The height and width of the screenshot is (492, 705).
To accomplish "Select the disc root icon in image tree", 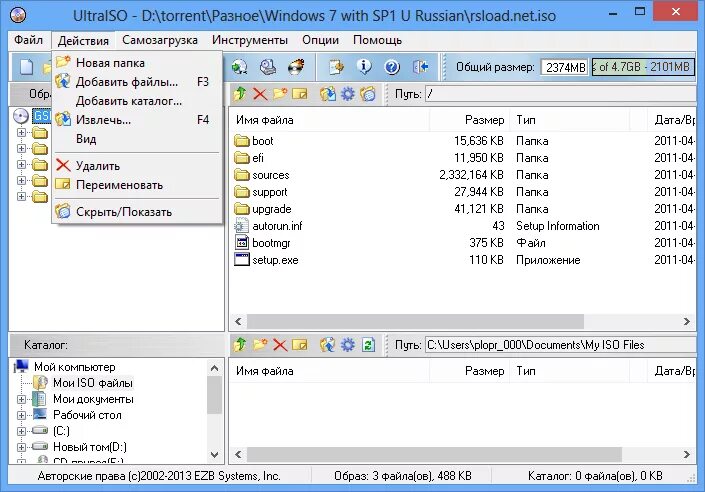I will (21, 116).
